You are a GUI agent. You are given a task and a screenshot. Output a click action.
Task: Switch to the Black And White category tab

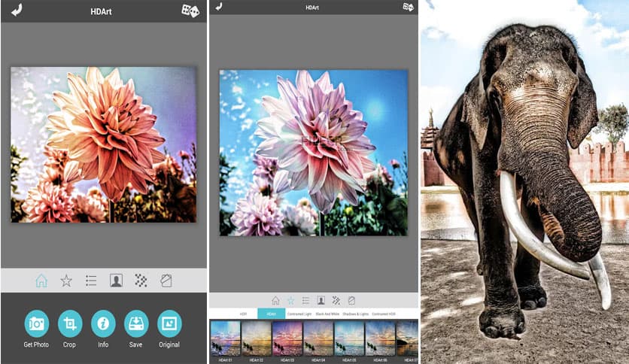[327, 314]
